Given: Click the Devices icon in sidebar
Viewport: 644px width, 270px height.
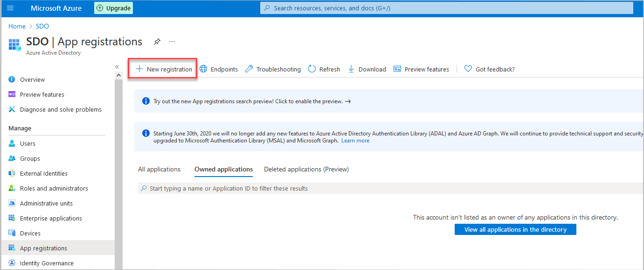Looking at the screenshot, I should tap(12, 233).
